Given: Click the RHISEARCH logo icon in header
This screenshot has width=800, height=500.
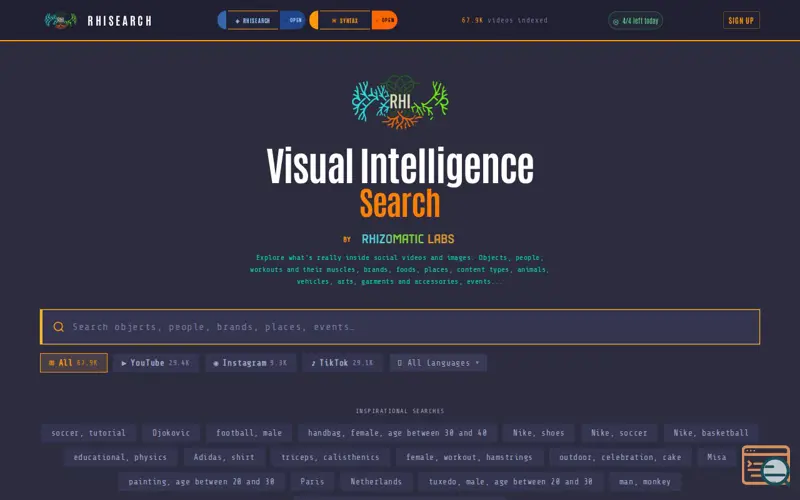Looking at the screenshot, I should click(61, 20).
